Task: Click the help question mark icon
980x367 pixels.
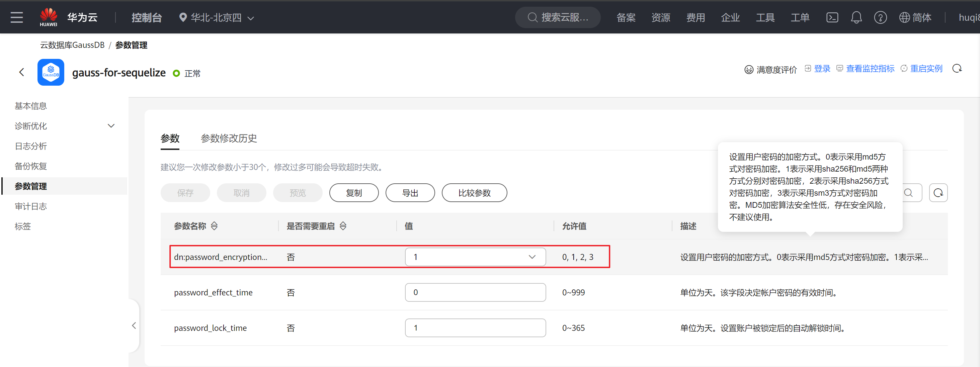Action: pyautogui.click(x=880, y=17)
